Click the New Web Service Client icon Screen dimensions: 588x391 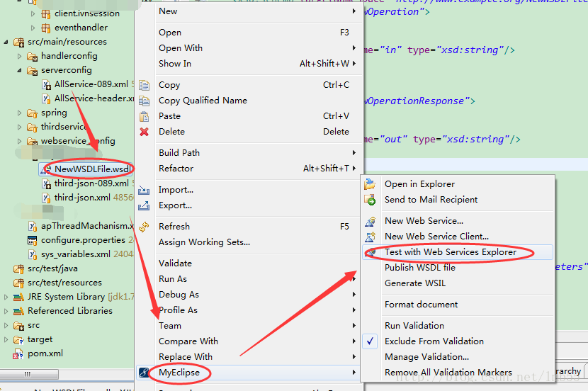[x=370, y=237]
